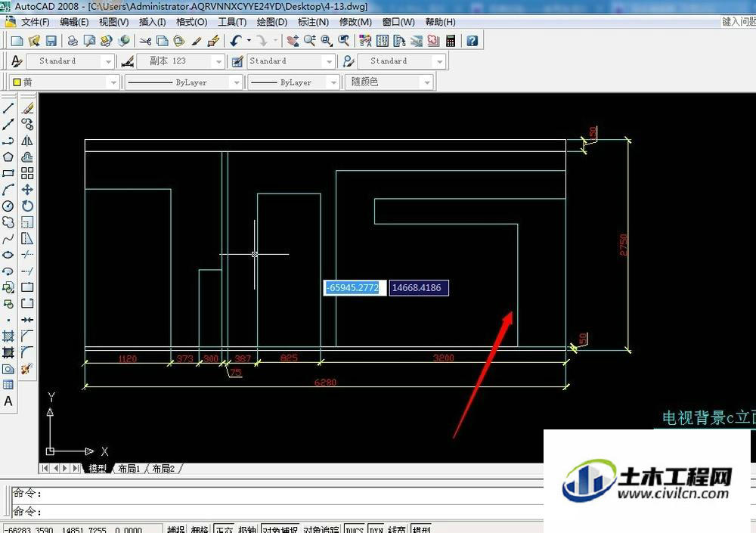This screenshot has width=756, height=533.
Task: Open the table style Standard dropdown
Action: click(329, 61)
